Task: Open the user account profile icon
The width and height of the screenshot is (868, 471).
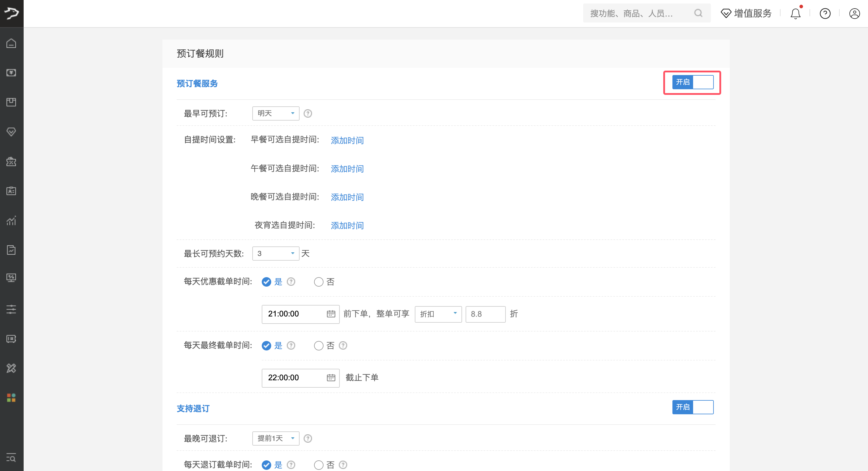Action: pos(854,14)
